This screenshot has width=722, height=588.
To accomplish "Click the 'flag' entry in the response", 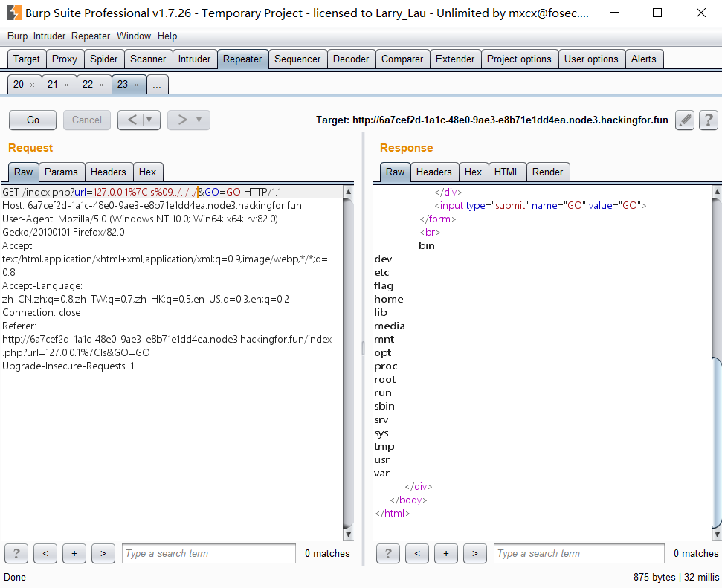I will pos(384,286).
